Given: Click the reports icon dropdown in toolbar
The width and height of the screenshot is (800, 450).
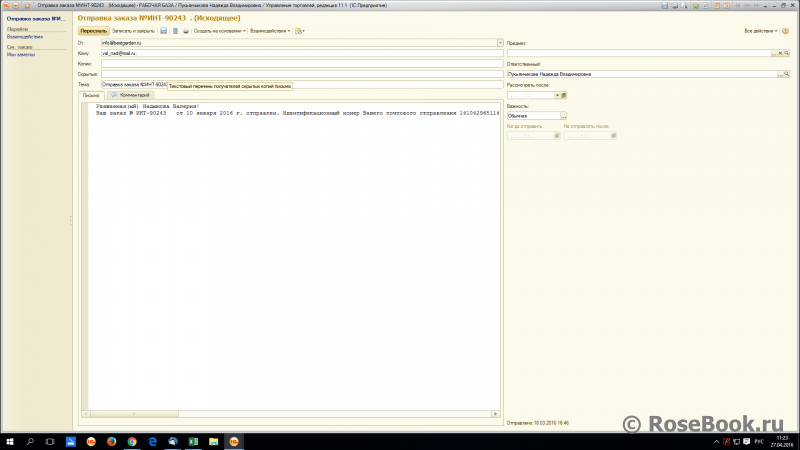Looking at the screenshot, I should pyautogui.click(x=300, y=31).
